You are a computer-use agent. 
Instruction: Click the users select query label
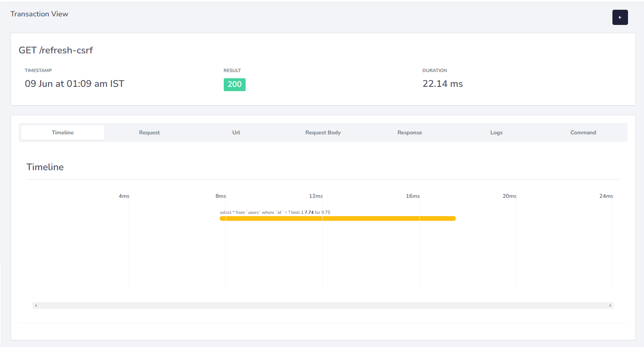click(x=275, y=212)
